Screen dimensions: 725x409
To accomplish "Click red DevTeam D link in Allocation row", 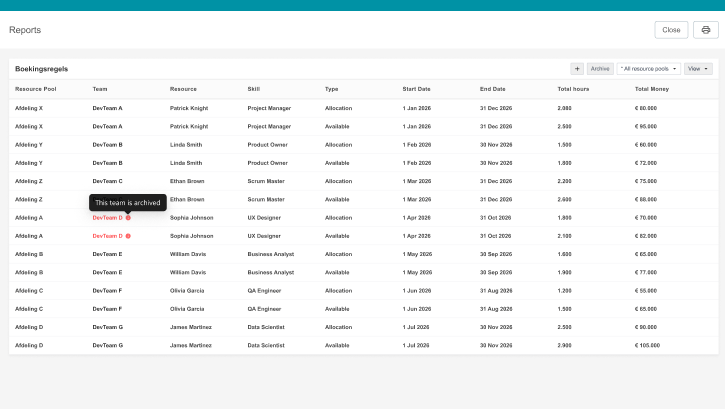I will [107, 218].
